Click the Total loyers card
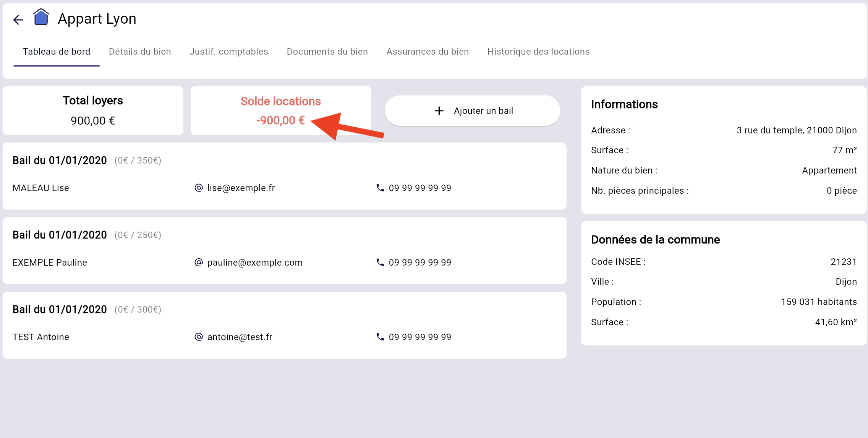 tap(93, 110)
